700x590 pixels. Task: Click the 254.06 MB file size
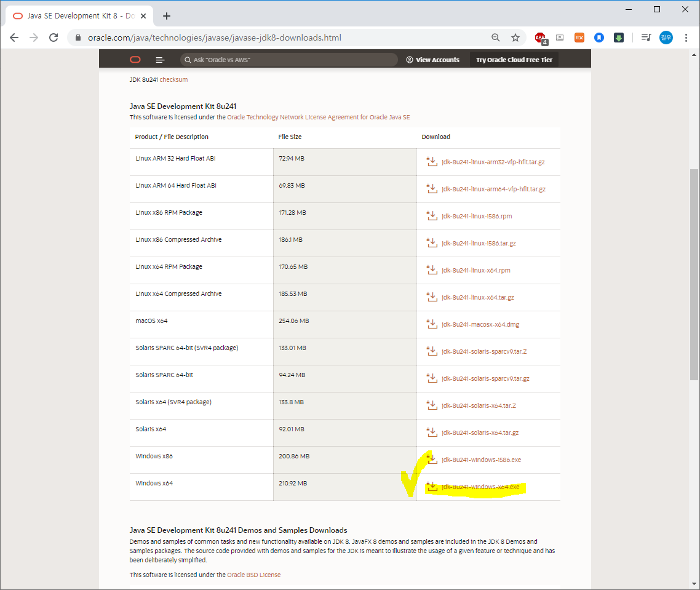(294, 321)
